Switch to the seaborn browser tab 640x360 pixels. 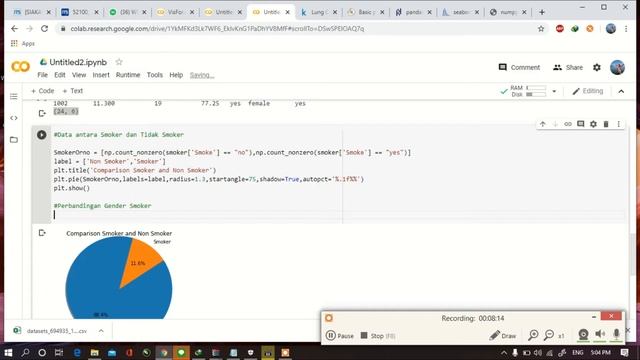[459, 12]
